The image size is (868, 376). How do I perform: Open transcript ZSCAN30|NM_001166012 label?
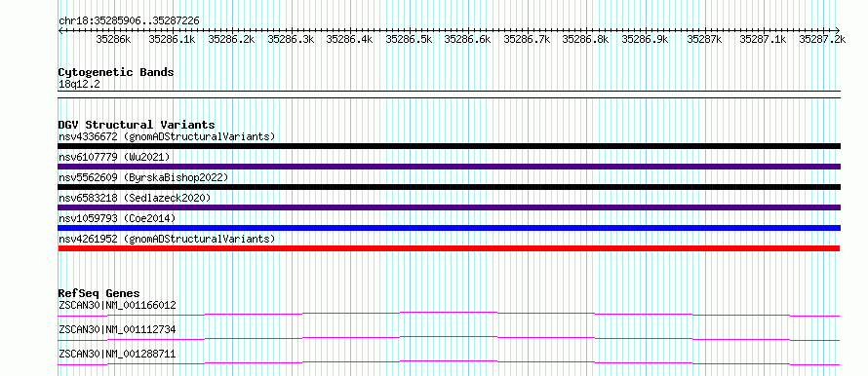pyautogui.click(x=117, y=305)
